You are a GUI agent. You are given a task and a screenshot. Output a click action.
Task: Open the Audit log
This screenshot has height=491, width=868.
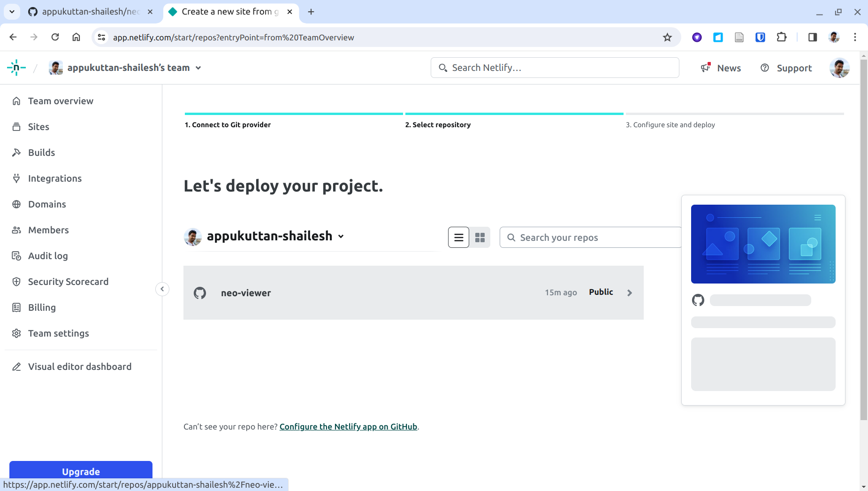(x=48, y=256)
